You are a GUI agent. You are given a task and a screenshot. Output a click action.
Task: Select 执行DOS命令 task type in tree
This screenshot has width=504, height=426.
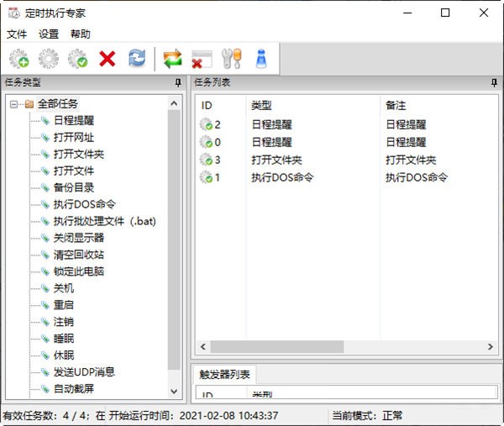coord(84,204)
